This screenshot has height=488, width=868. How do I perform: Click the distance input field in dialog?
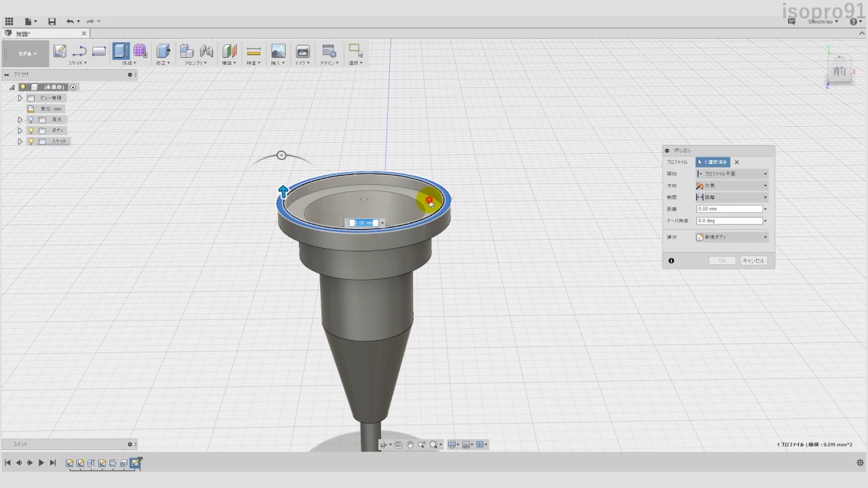coord(730,209)
